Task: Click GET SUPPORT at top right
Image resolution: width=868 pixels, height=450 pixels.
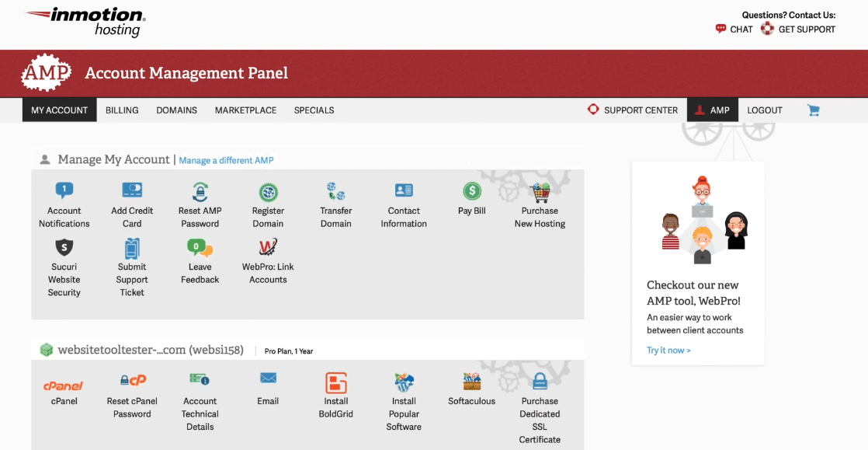Action: 798,30
